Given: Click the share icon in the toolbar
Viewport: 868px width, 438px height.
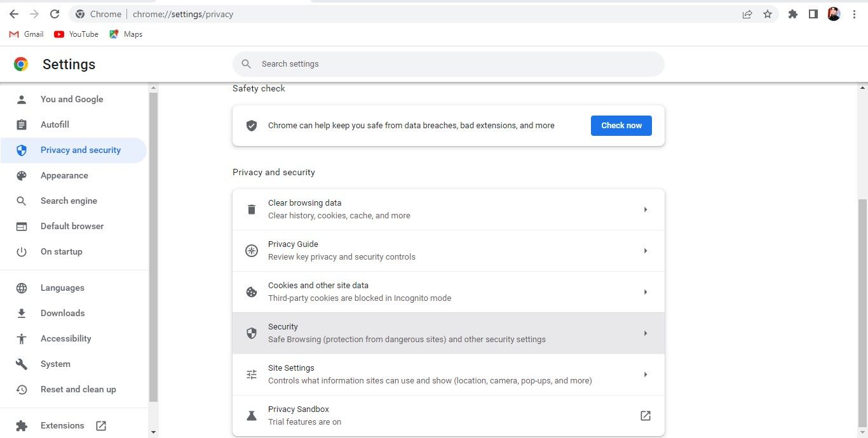Looking at the screenshot, I should click(x=747, y=13).
